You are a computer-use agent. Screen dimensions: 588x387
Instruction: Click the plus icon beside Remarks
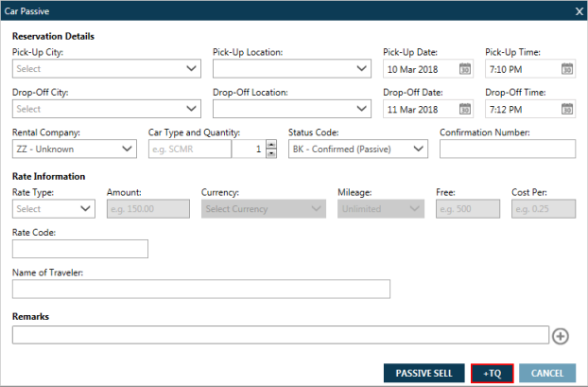coord(560,336)
